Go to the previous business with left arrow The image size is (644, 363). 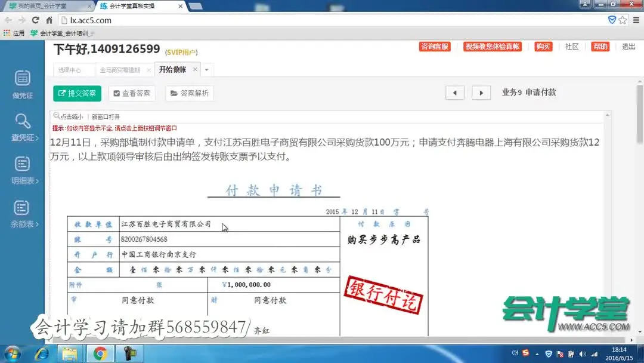coord(454,93)
